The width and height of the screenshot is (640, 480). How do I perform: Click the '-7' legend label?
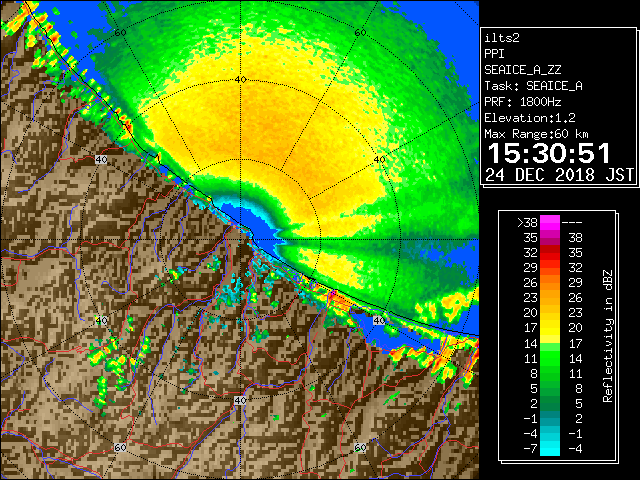pos(531,449)
